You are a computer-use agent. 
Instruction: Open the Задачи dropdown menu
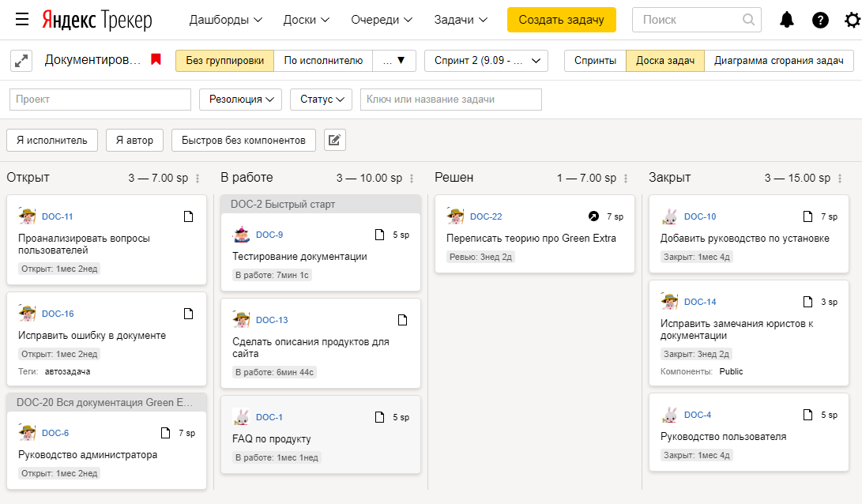pos(461,20)
